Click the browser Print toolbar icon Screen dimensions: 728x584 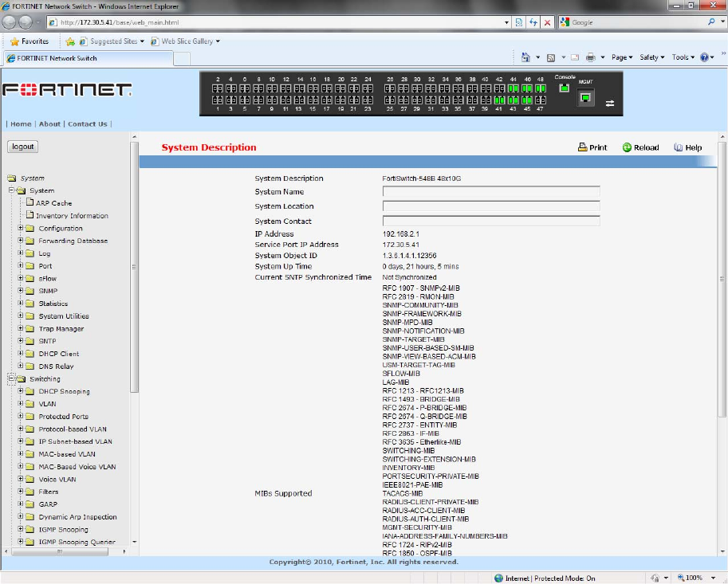(x=591, y=57)
